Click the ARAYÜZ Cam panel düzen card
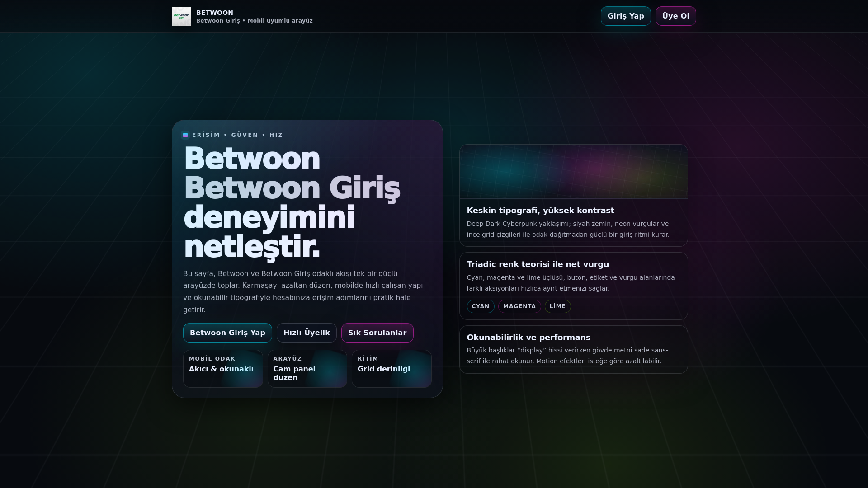The image size is (868, 488). pos(307,369)
